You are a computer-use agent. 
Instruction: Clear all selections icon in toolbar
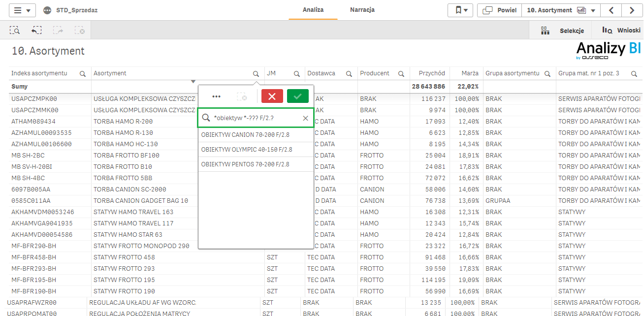coord(80,31)
